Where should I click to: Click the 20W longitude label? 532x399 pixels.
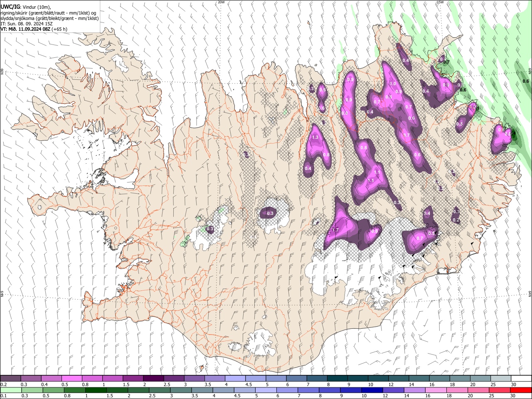(221, 2)
